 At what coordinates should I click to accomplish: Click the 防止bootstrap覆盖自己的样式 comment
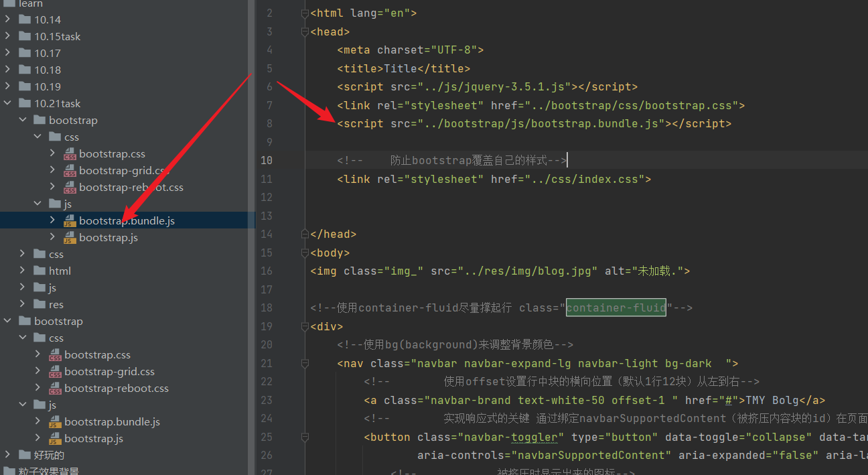pos(452,161)
